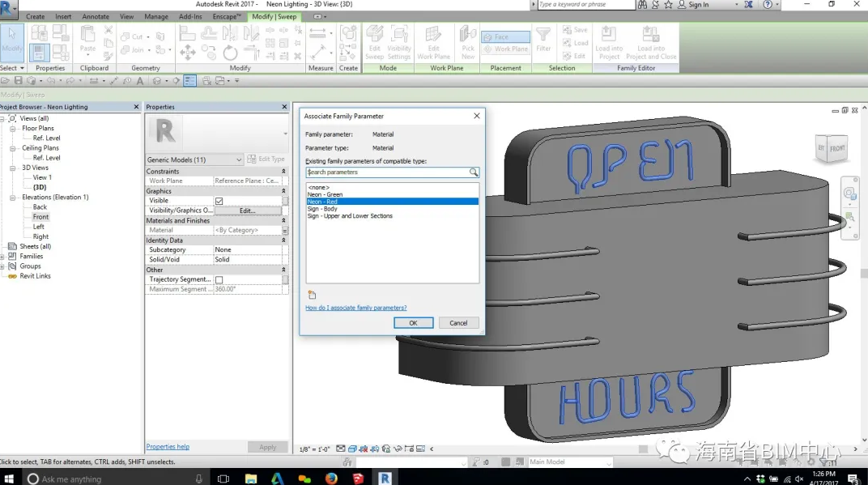Click the new family parameter icon in dialog
This screenshot has height=485, width=868.
312,295
